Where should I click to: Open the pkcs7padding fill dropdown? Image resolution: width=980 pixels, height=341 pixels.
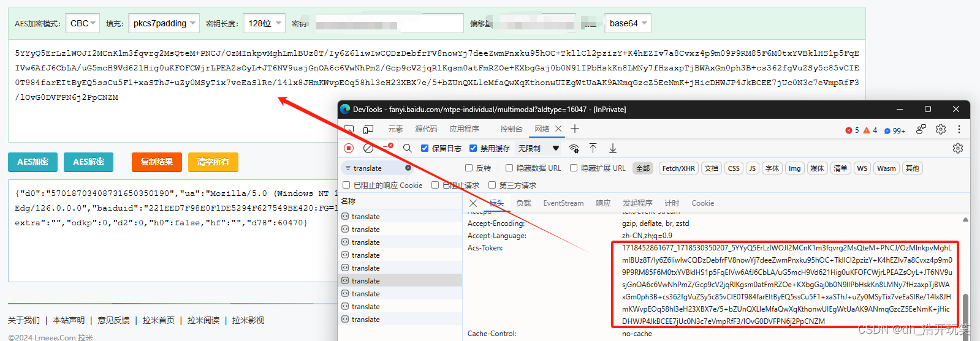[164, 23]
